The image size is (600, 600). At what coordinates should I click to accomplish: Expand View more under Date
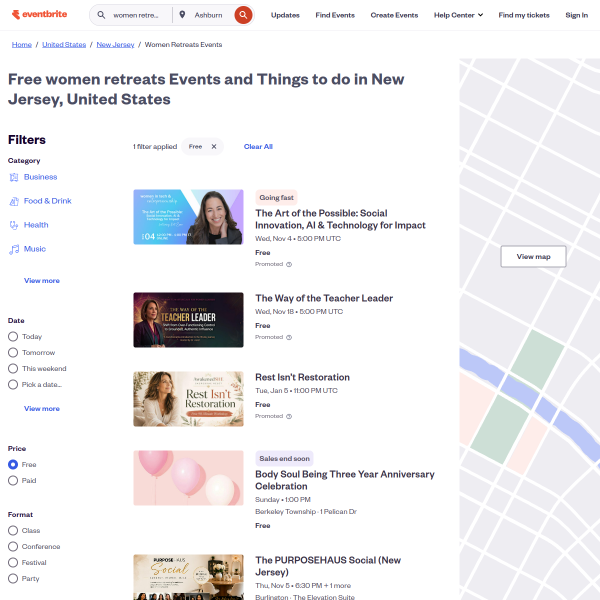tap(42, 409)
